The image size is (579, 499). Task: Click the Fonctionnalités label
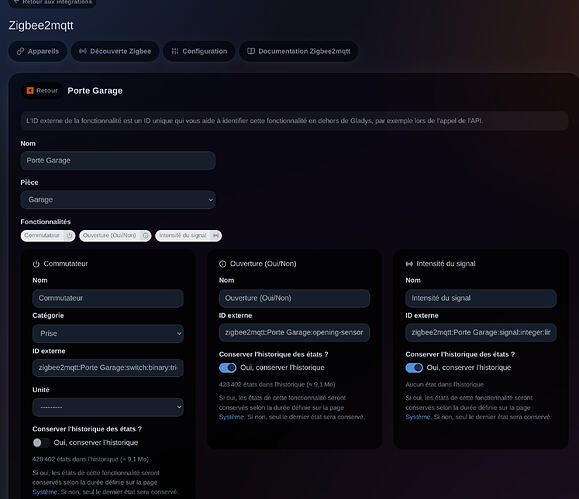[46, 222]
